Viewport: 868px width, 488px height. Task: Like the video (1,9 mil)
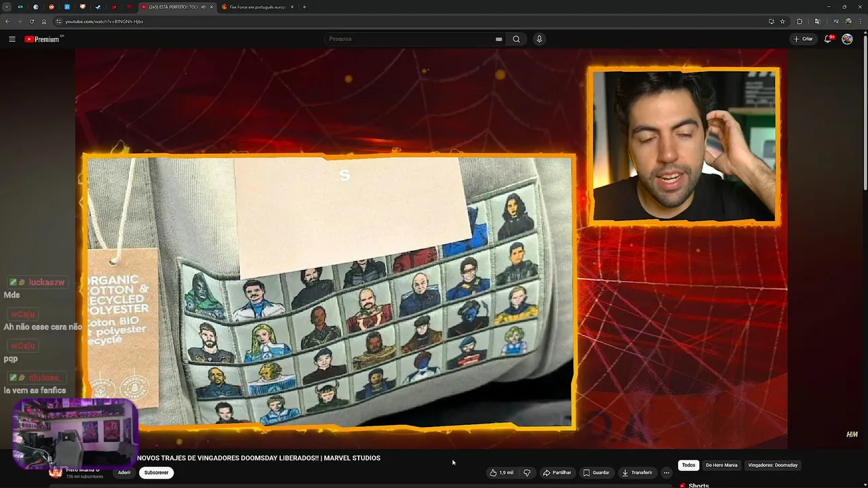click(x=502, y=472)
